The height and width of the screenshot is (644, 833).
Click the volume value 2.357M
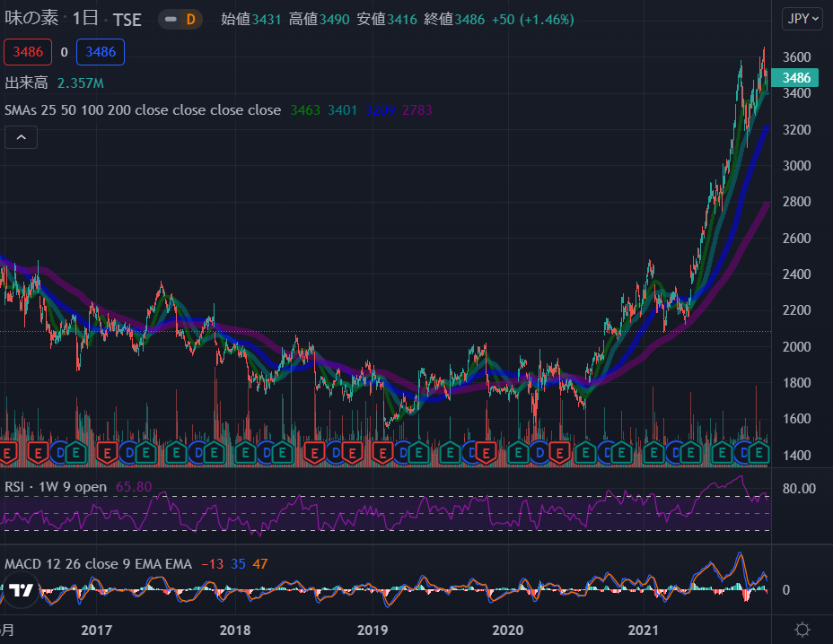81,83
